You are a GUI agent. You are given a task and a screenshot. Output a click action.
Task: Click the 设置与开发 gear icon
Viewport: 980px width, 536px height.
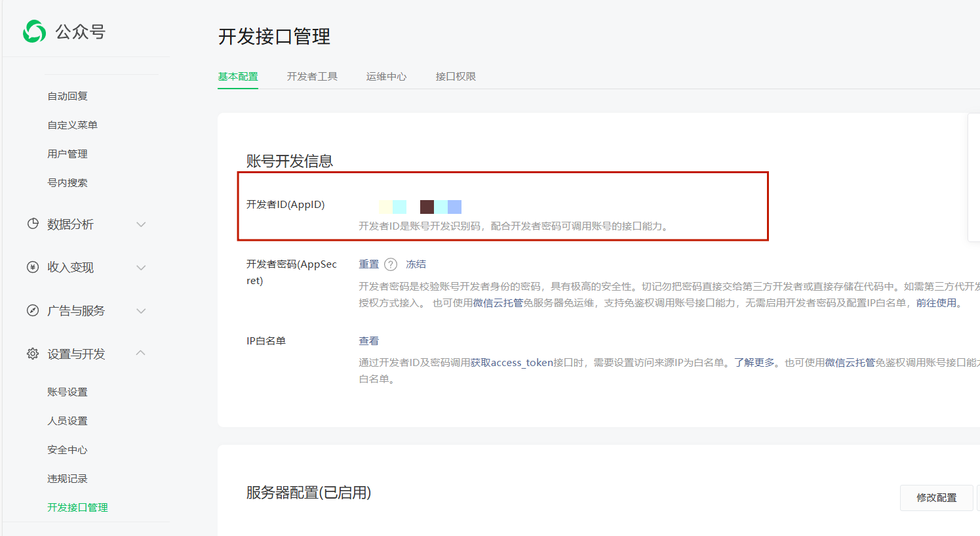pyautogui.click(x=33, y=354)
